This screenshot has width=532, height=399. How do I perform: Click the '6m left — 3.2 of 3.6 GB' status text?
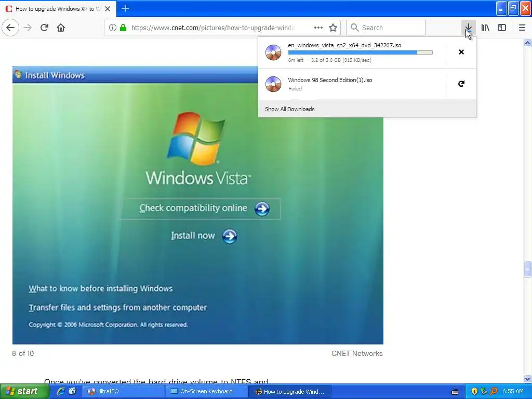(329, 60)
